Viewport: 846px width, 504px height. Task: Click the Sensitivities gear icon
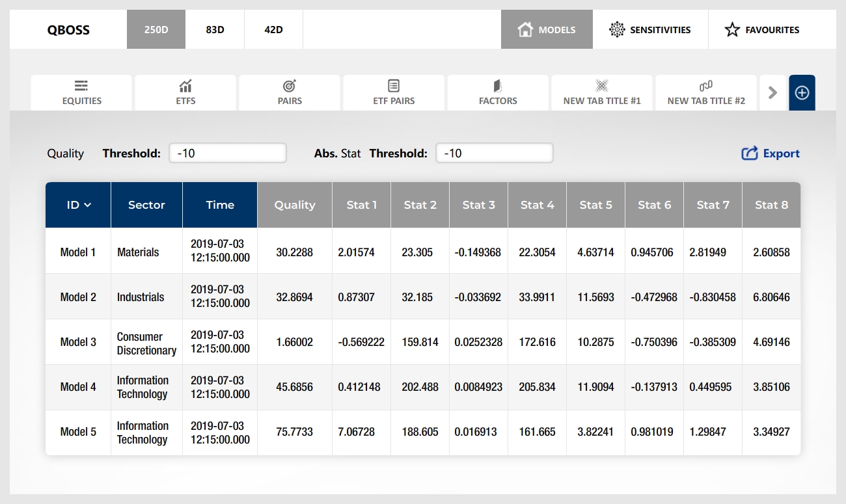click(x=616, y=29)
